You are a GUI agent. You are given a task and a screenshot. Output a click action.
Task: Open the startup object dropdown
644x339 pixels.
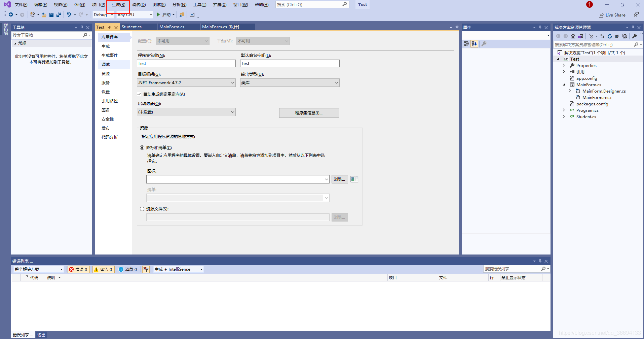[186, 112]
